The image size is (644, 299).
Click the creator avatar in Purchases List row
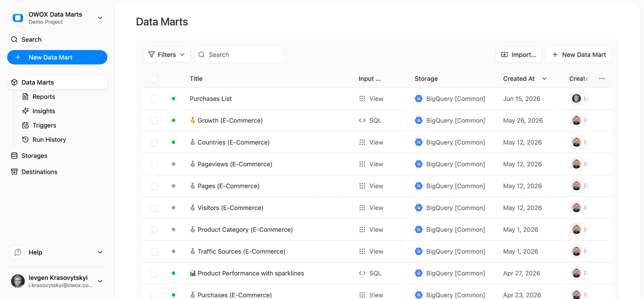577,99
